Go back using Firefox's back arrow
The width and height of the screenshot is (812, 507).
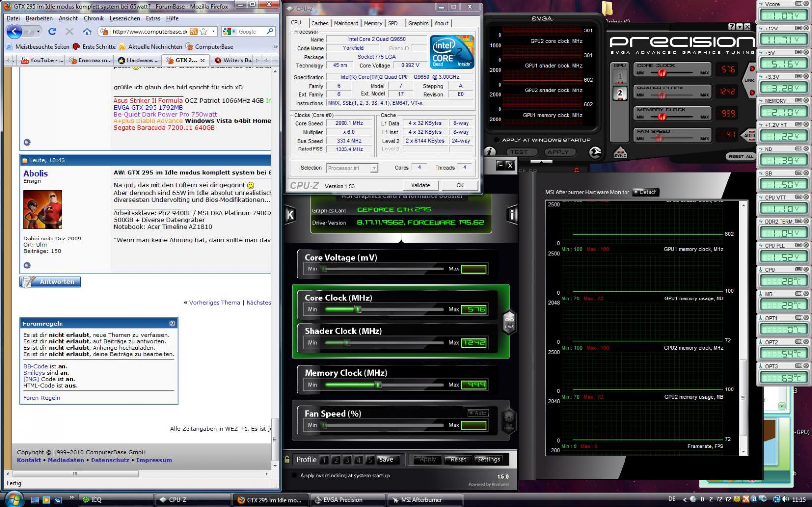(15, 32)
